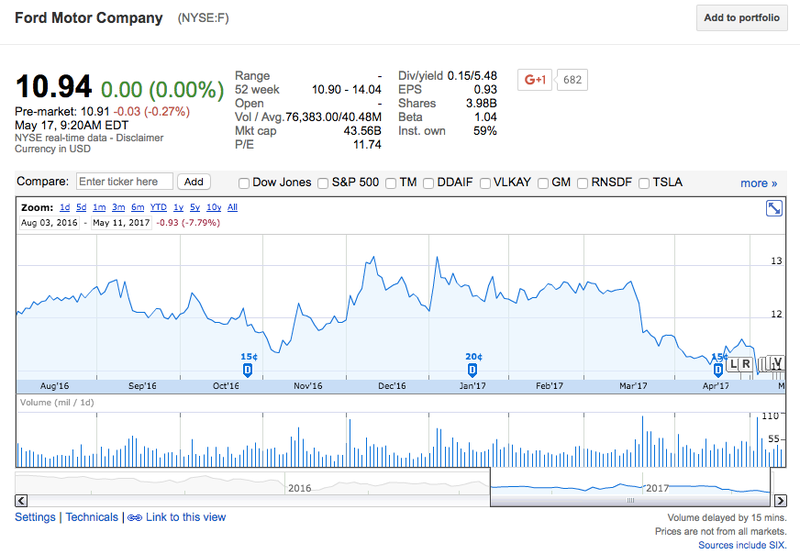Click the (NYSE:F) ticker label
The height and width of the screenshot is (554, 800).
tap(203, 18)
